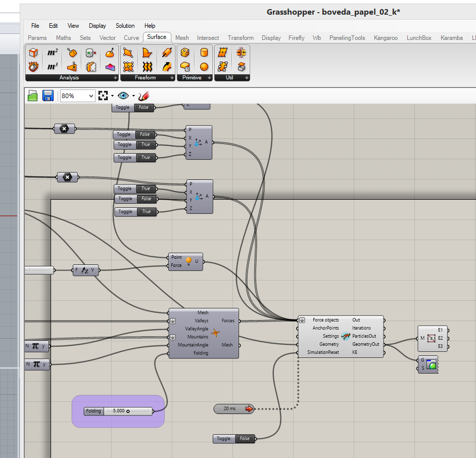The width and height of the screenshot is (476, 458).
Task: Flip True toggle feeding upper Z input
Action: (x=146, y=158)
